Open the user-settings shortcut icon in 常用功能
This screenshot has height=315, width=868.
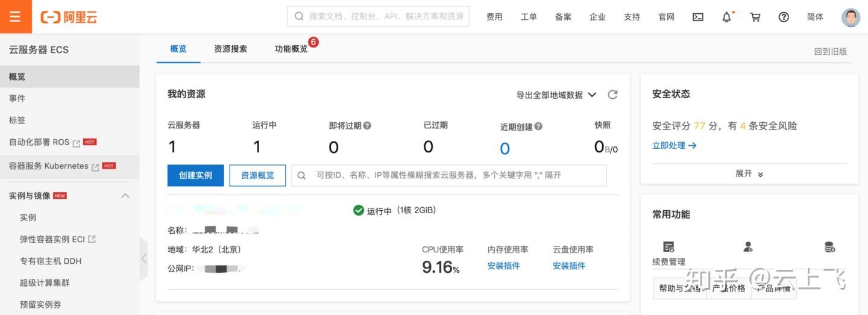click(x=748, y=247)
